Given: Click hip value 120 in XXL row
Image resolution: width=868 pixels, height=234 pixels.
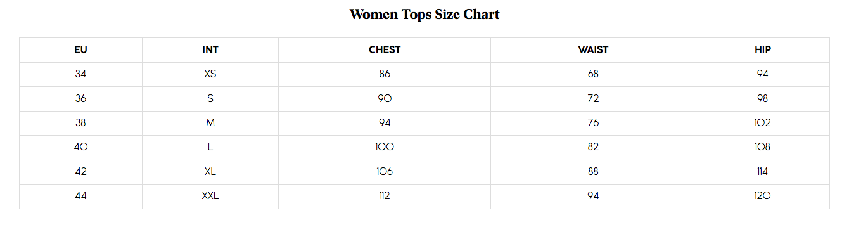Looking at the screenshot, I should click(x=763, y=196).
